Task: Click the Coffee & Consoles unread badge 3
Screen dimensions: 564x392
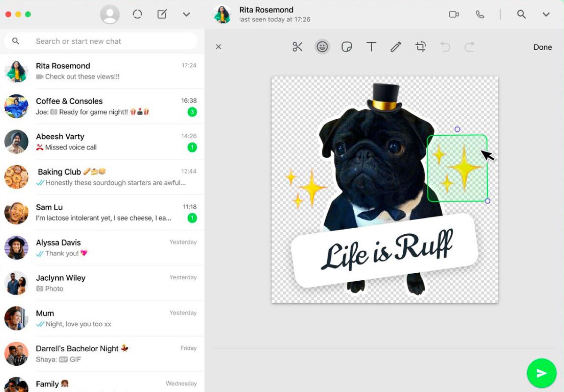Action: pyautogui.click(x=192, y=112)
